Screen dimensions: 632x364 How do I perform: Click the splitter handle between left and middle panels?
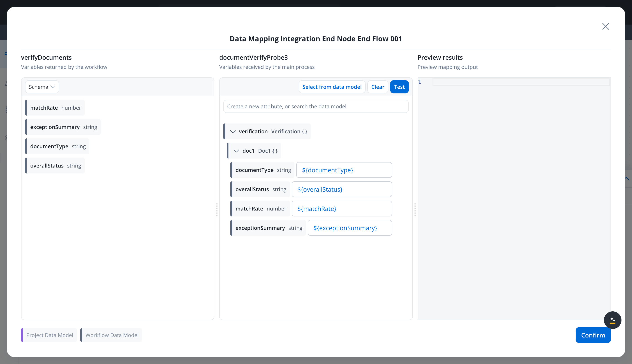point(217,209)
